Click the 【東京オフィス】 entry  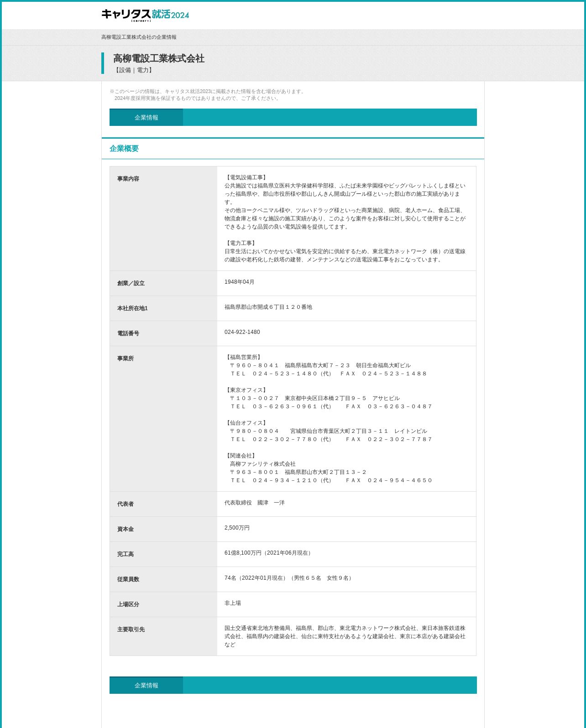tap(246, 390)
